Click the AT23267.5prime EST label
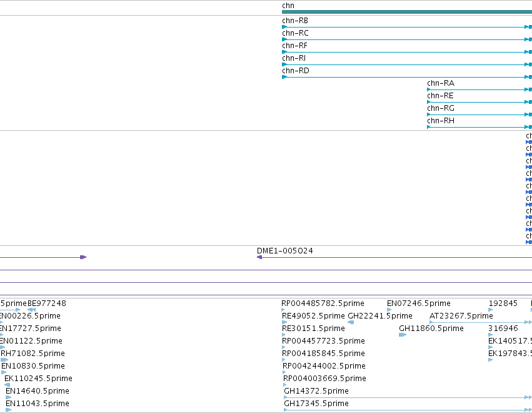Screen dimensions: 532x413 click(x=461, y=316)
